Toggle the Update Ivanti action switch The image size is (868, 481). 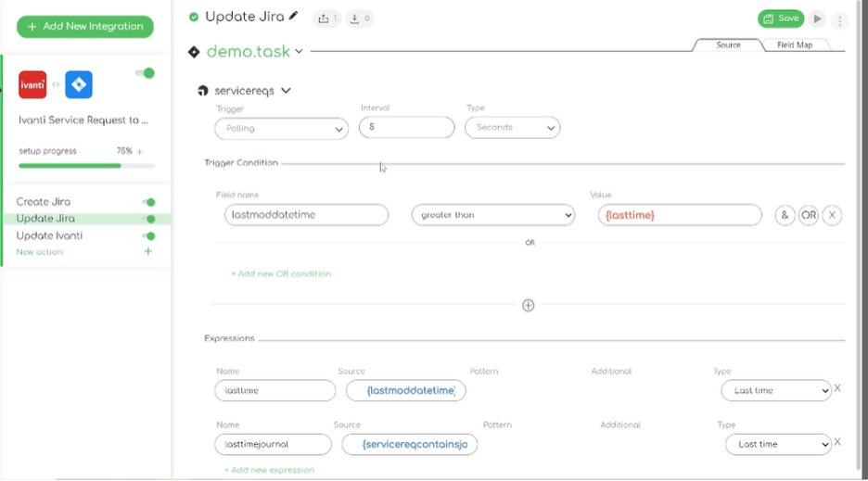[x=148, y=236]
